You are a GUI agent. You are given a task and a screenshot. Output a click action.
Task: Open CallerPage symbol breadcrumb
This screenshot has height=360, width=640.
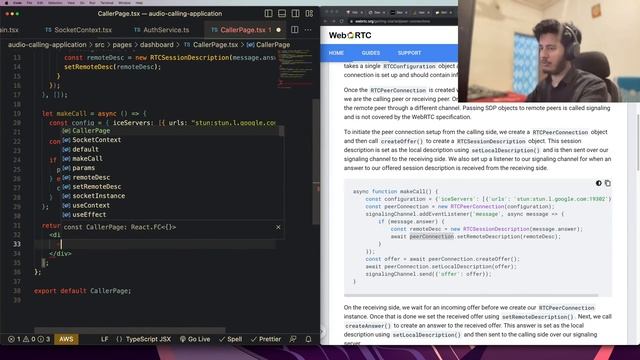[x=268, y=44]
